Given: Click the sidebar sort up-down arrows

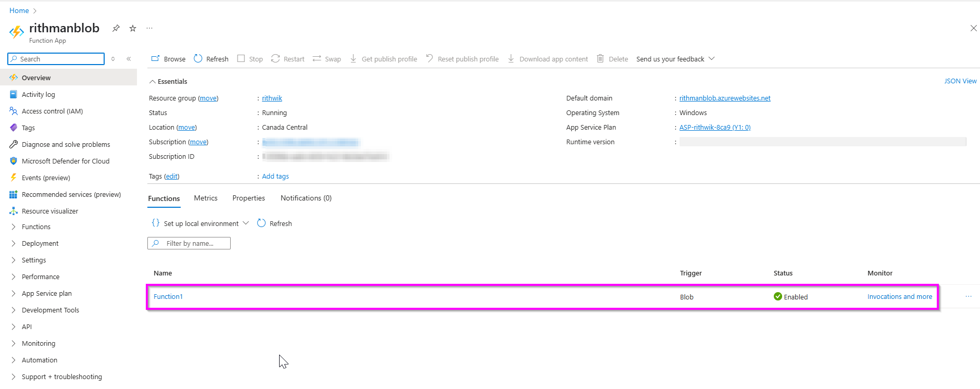Looking at the screenshot, I should click(x=113, y=59).
